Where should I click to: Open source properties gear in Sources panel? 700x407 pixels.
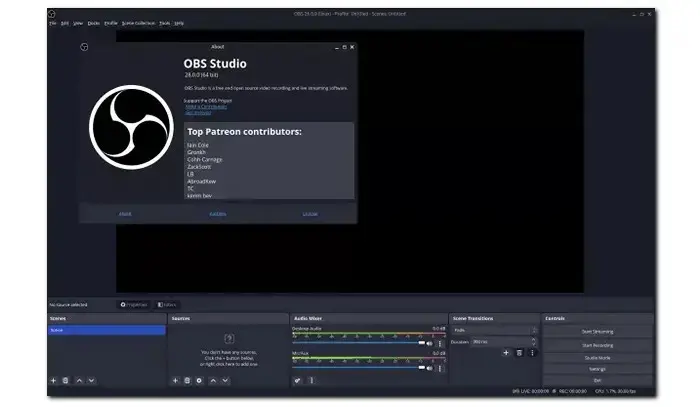pyautogui.click(x=199, y=380)
